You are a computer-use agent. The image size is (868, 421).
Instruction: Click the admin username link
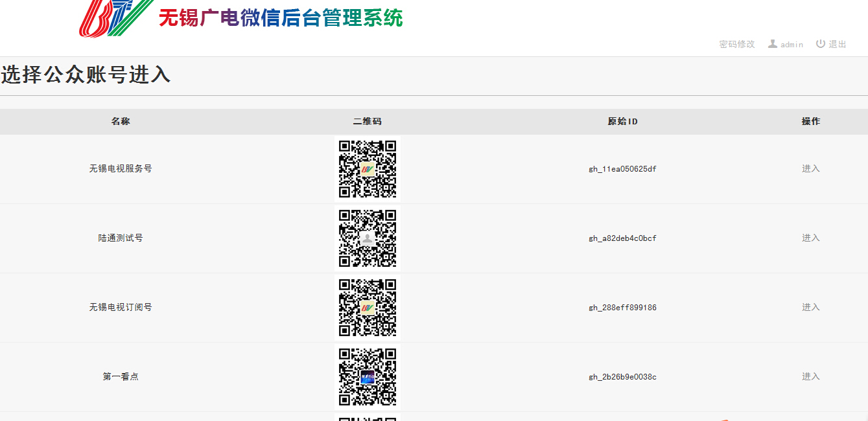point(792,45)
